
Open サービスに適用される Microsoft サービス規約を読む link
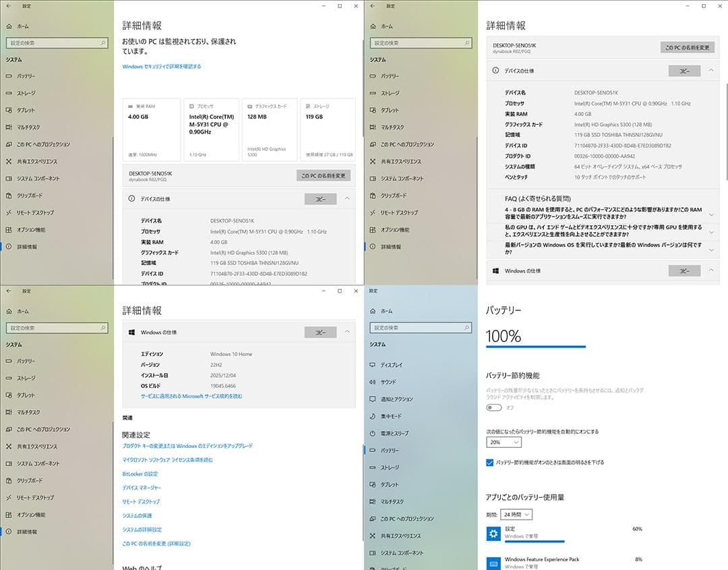click(191, 397)
